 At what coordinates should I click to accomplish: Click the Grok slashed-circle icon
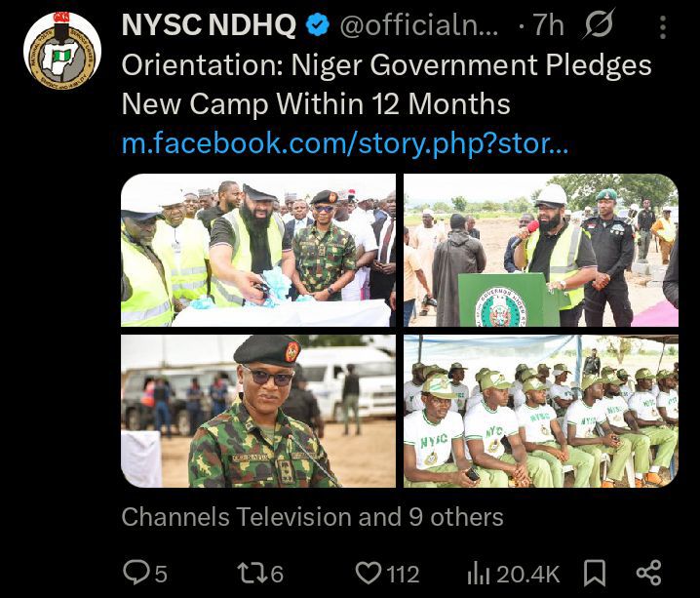pyautogui.click(x=599, y=24)
